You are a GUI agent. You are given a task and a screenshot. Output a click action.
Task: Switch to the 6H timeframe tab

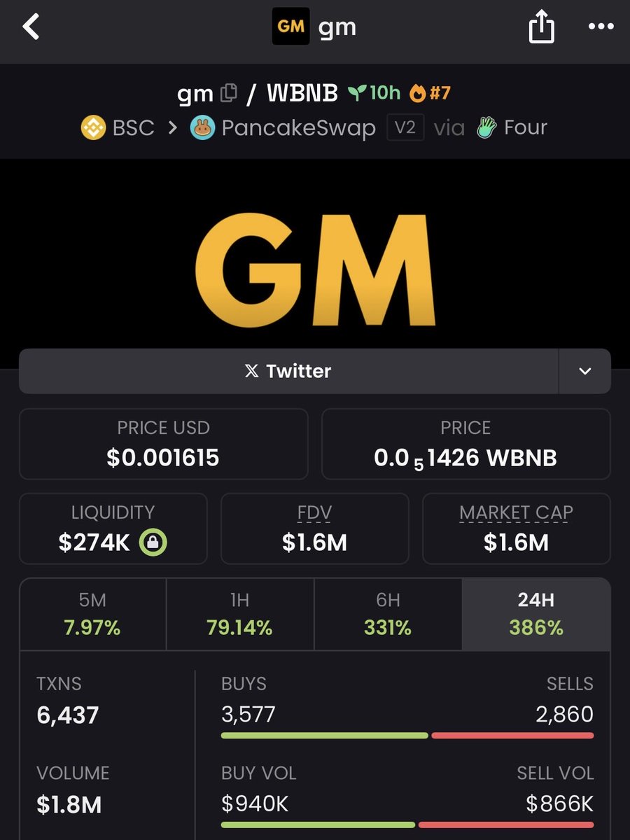(x=388, y=614)
